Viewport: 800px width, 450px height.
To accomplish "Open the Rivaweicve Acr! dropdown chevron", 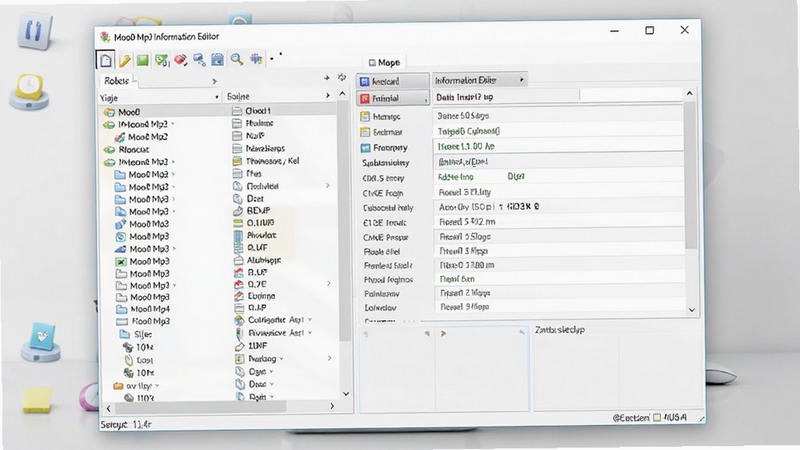I will (x=310, y=333).
